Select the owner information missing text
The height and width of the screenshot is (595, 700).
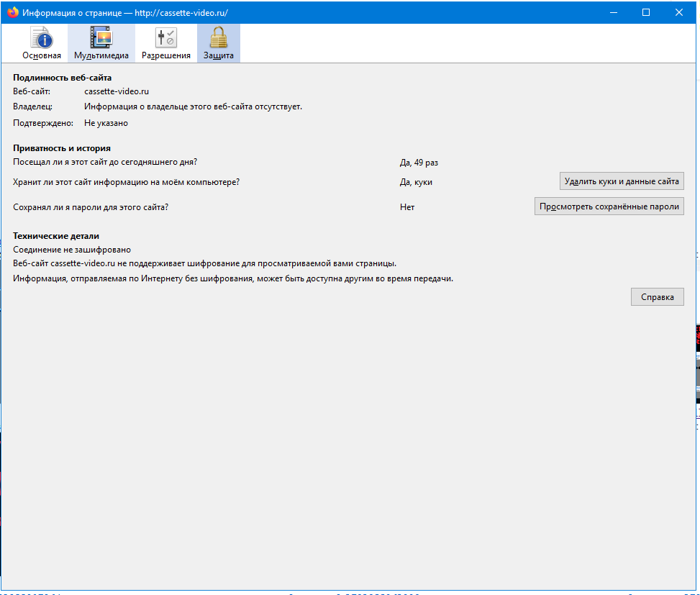tap(194, 106)
